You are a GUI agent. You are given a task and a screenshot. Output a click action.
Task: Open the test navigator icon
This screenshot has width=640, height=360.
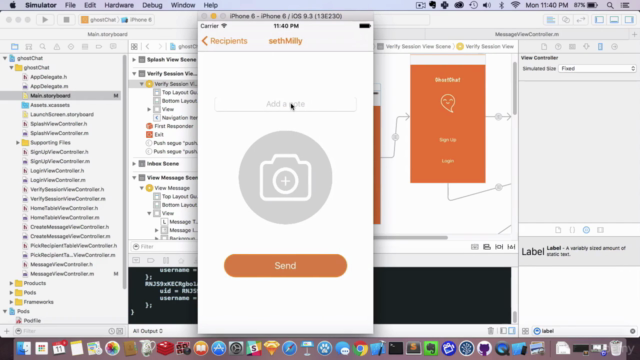(x=71, y=47)
